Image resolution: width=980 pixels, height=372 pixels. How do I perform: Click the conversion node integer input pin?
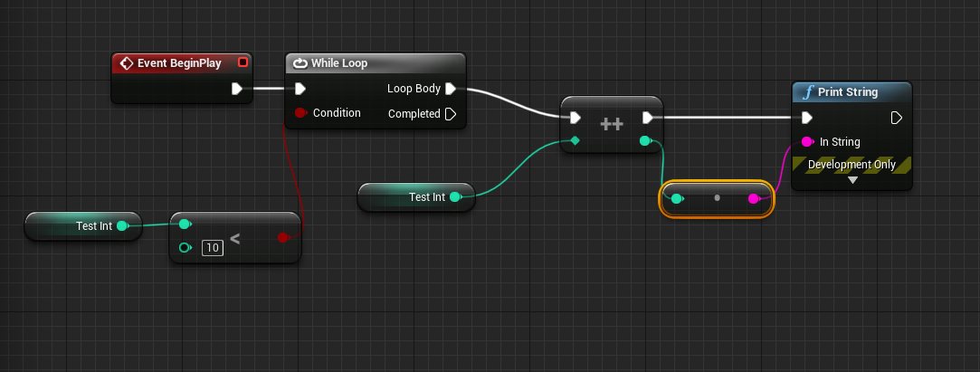(677, 199)
